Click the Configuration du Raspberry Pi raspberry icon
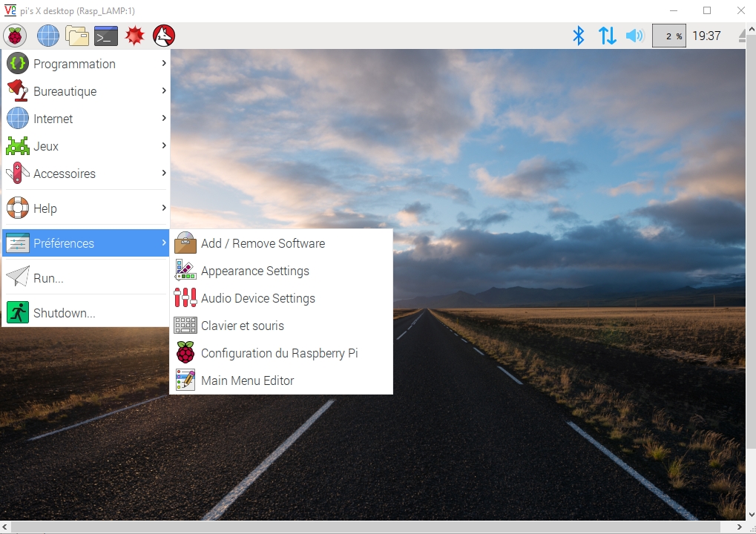This screenshot has width=756, height=534. [x=185, y=353]
